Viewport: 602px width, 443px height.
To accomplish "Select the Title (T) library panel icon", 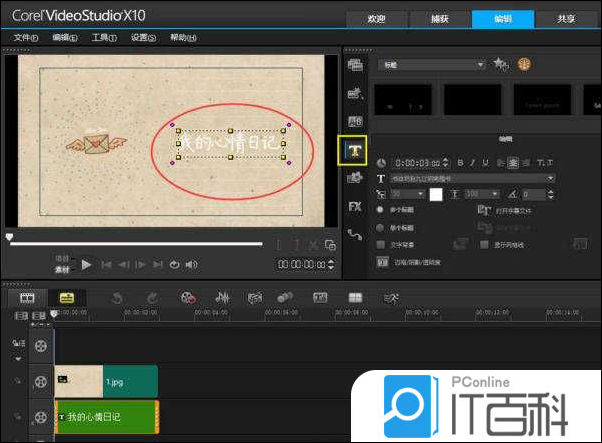I will (354, 150).
